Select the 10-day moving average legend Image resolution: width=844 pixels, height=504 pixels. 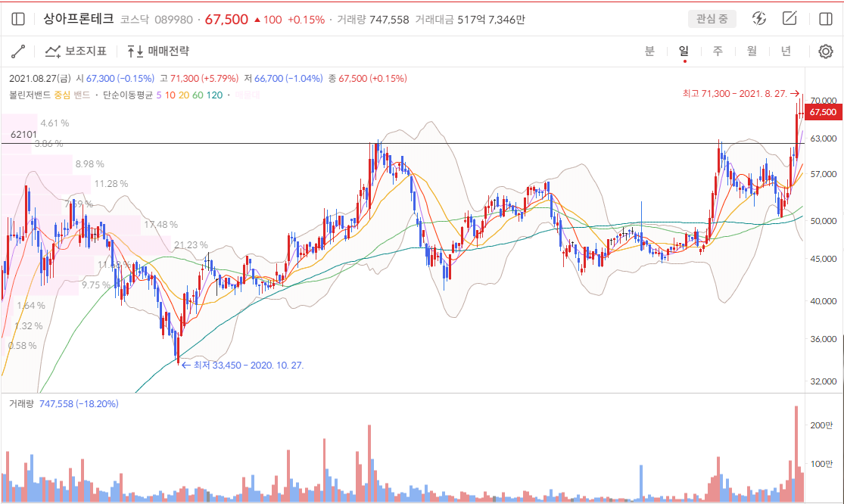170,95
